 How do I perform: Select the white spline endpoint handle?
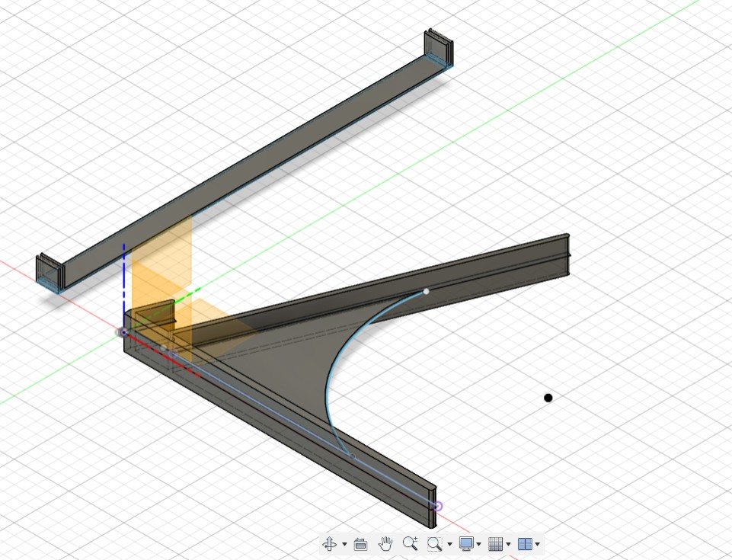(427, 292)
